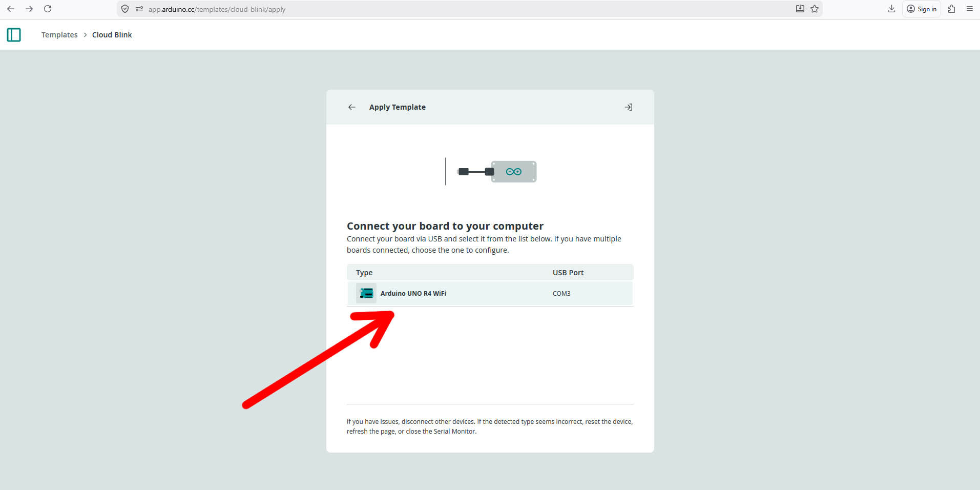Click the exit icon in Apply Template header

point(629,107)
